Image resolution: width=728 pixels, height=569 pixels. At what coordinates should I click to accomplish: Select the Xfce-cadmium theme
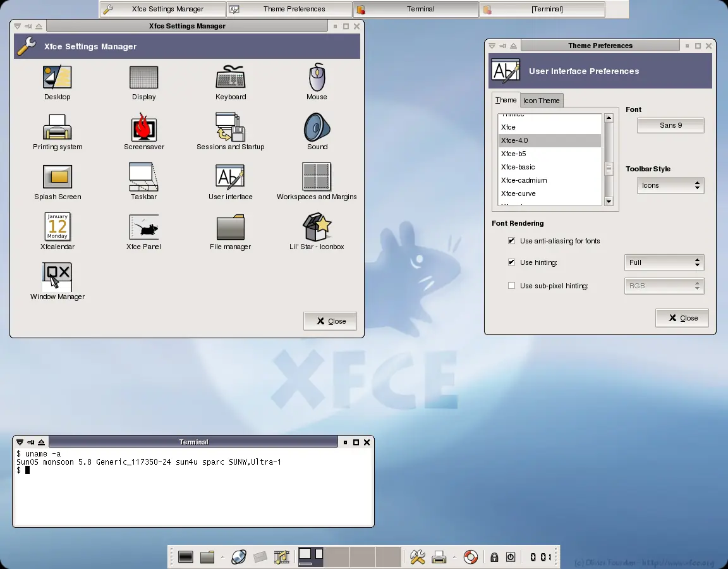pyautogui.click(x=550, y=180)
